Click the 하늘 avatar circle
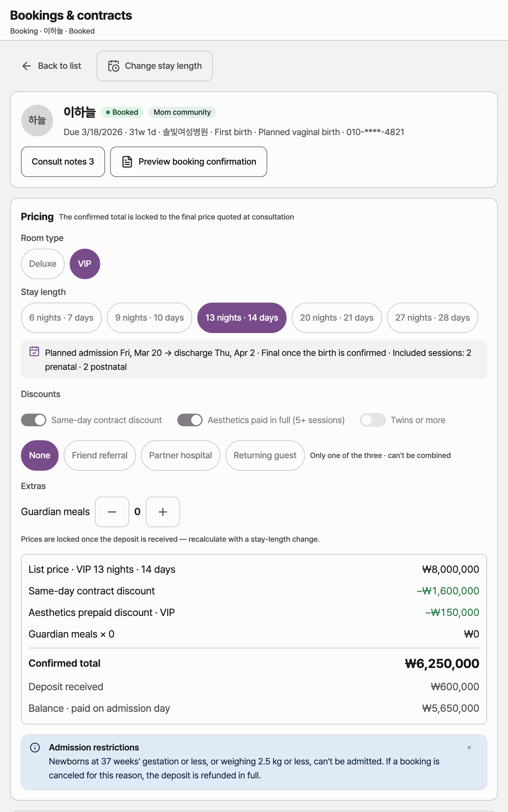The width and height of the screenshot is (508, 812). [37, 121]
